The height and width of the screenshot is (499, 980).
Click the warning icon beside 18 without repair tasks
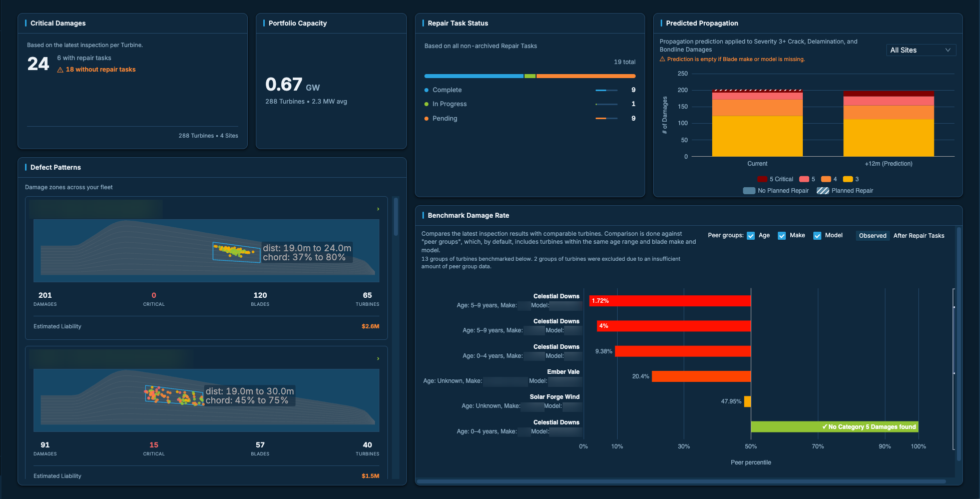tap(60, 70)
